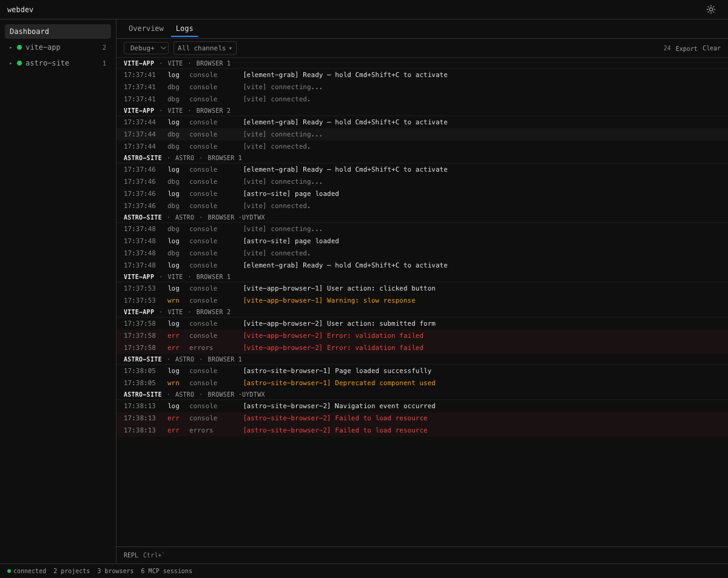Click the 17:37:48 '[vite] connected.' row

click(x=422, y=253)
